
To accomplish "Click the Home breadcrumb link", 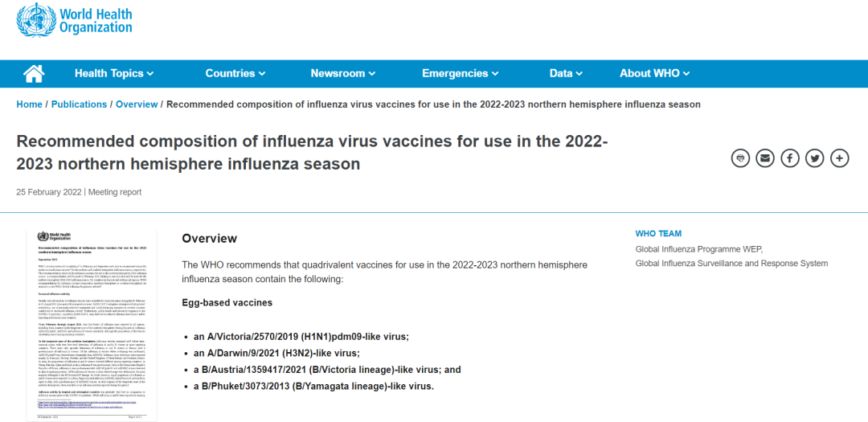I will point(30,104).
